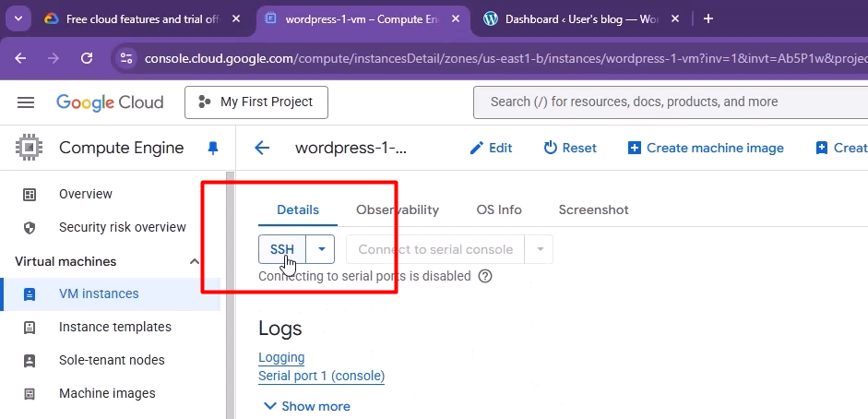Switch to the Observability tab
Screen dimensions: 868x419
point(398,209)
